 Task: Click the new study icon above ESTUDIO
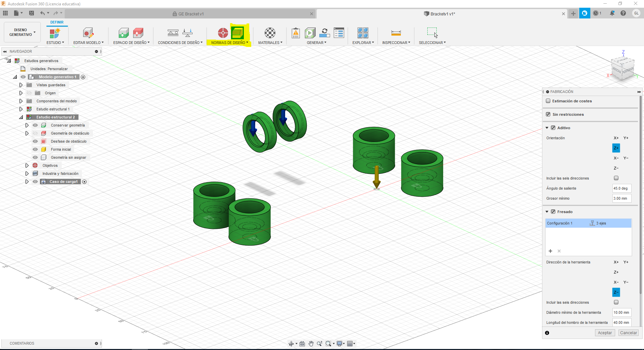[x=55, y=33]
